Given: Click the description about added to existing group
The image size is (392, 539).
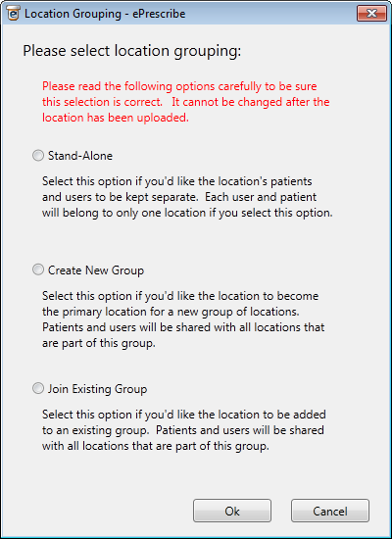Looking at the screenshot, I should click(x=184, y=430).
